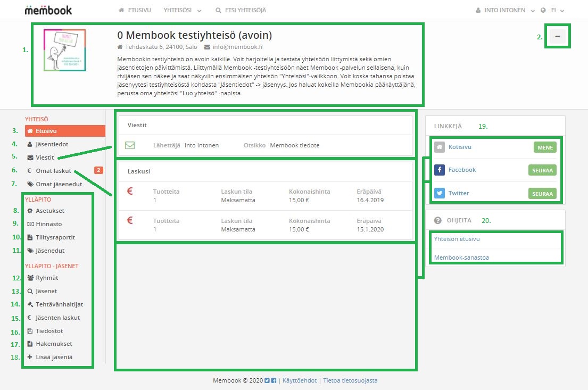Click the euro icon for invoice due 15.1.2020
Screen dimensions: 588x390
click(130, 220)
